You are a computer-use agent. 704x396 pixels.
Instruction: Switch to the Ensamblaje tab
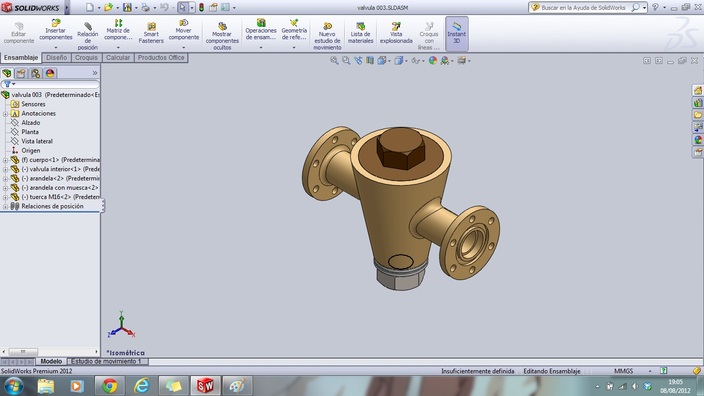(x=21, y=57)
